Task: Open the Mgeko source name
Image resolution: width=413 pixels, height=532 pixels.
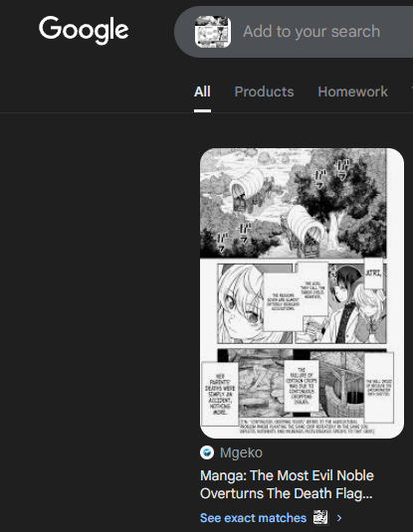Action: pyautogui.click(x=241, y=452)
